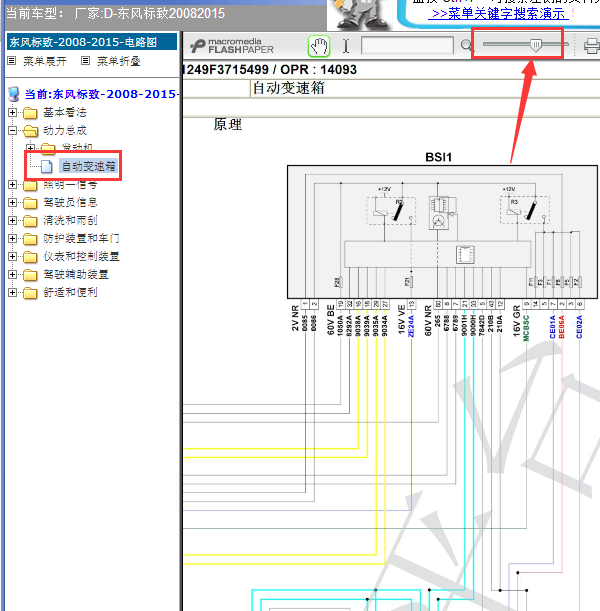Viewport: 600px width, 611px height.
Task: Click the printer icon
Action: click(x=591, y=46)
